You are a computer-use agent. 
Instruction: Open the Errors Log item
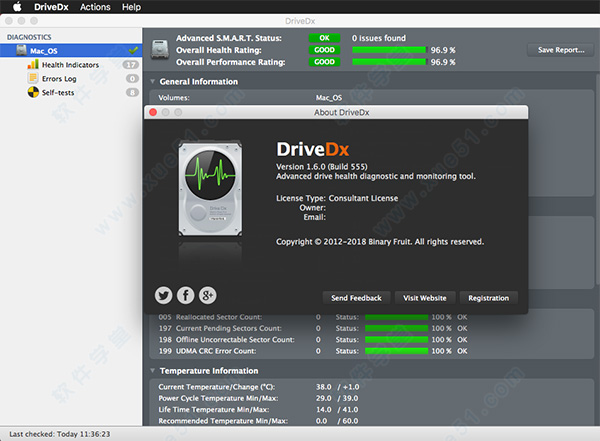(x=59, y=78)
